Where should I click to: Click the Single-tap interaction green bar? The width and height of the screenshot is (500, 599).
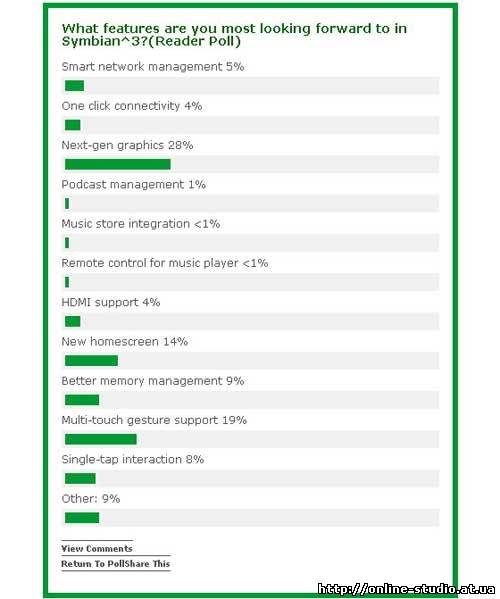[x=80, y=478]
